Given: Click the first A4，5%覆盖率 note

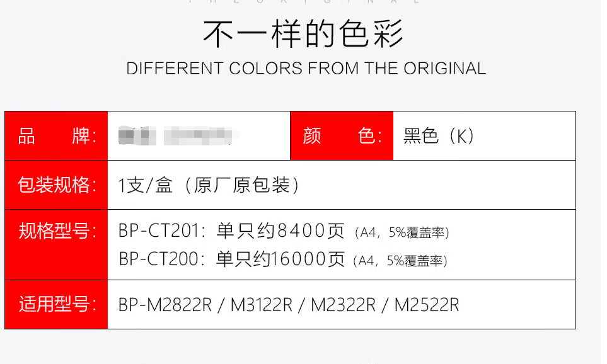Looking at the screenshot, I should point(402,232).
